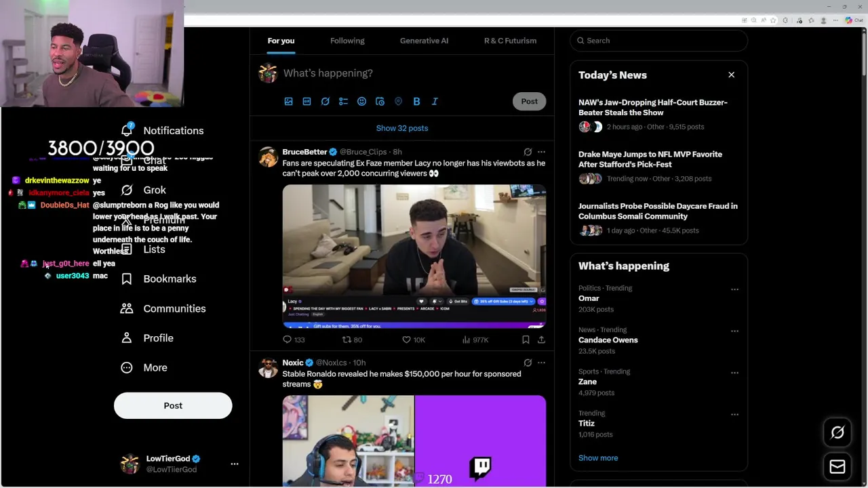Open account menu dots beside LowTierGod

tap(235, 464)
